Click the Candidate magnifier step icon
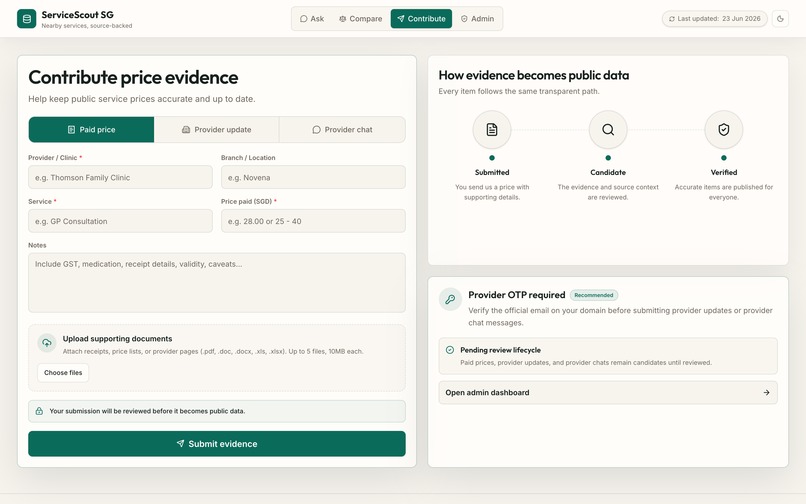This screenshot has height=504, width=806. click(x=608, y=130)
